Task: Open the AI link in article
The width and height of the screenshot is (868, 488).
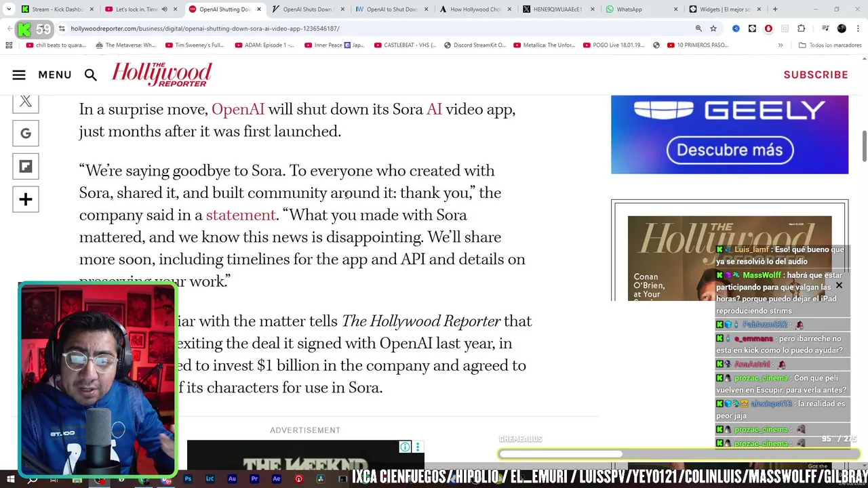Action: click(x=434, y=109)
